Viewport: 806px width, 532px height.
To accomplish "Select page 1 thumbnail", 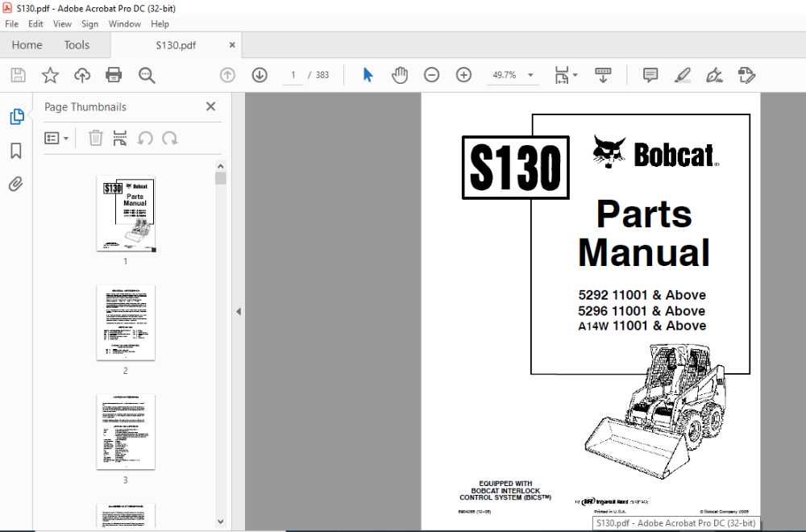I will pyautogui.click(x=126, y=214).
